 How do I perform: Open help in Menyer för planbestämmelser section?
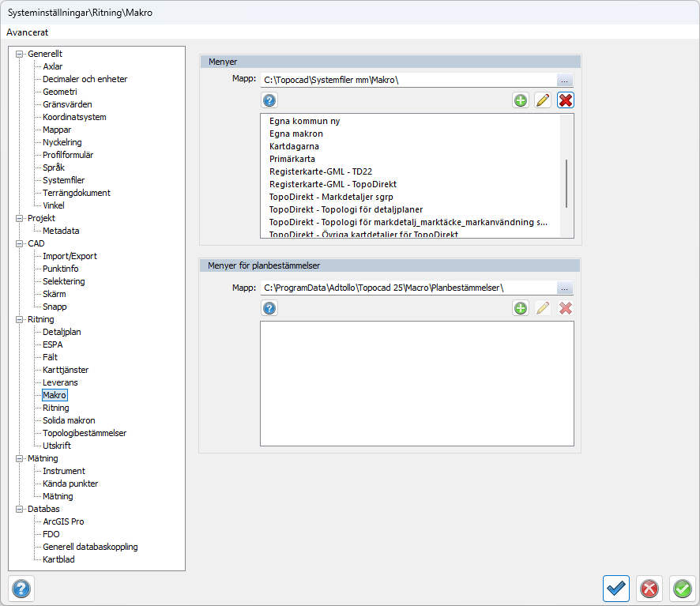click(x=269, y=308)
